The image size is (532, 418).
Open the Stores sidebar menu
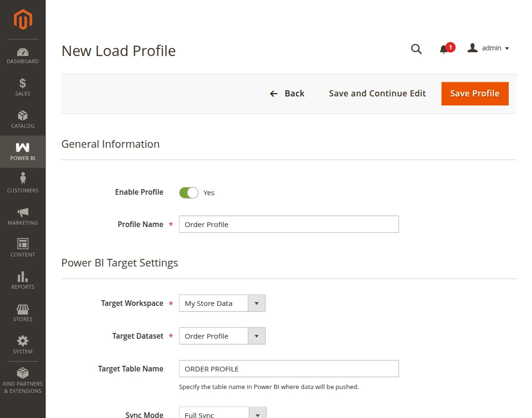point(23,313)
